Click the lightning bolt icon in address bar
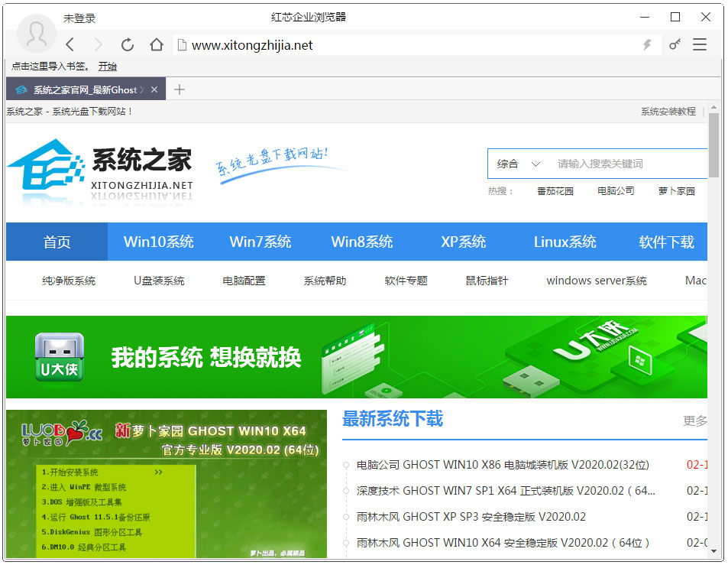 pos(647,45)
